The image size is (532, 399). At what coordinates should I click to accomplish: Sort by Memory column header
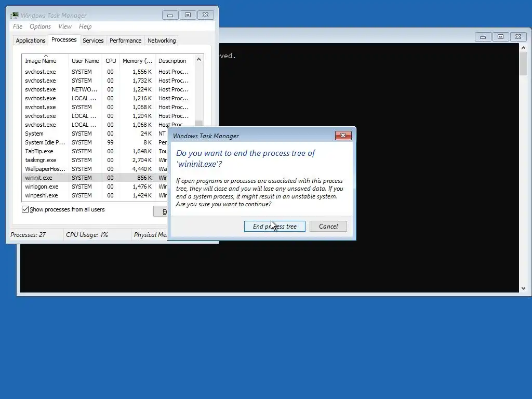pos(137,61)
